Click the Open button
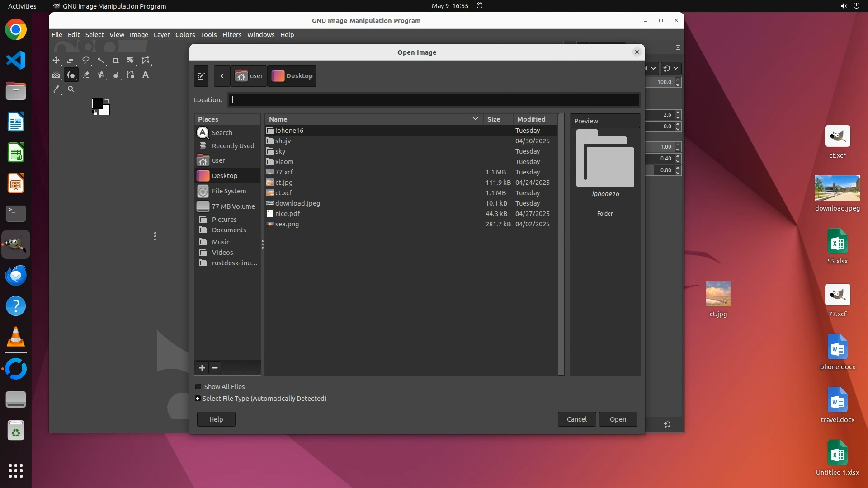This screenshot has width=868, height=488. point(618,419)
